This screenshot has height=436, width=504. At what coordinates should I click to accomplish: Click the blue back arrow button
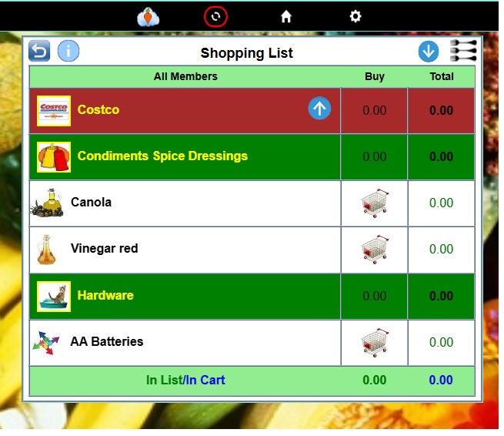pos(39,51)
